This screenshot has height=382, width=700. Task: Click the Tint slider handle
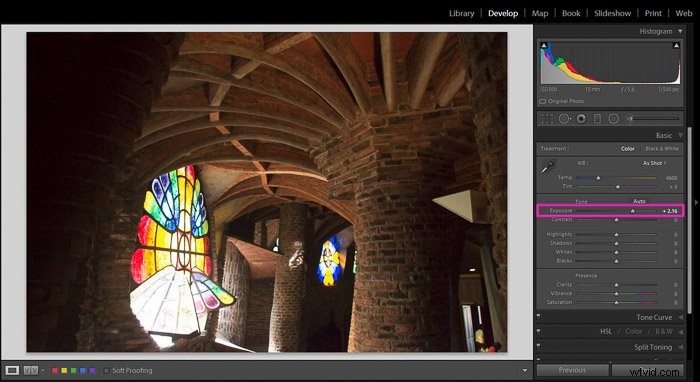coord(617,187)
